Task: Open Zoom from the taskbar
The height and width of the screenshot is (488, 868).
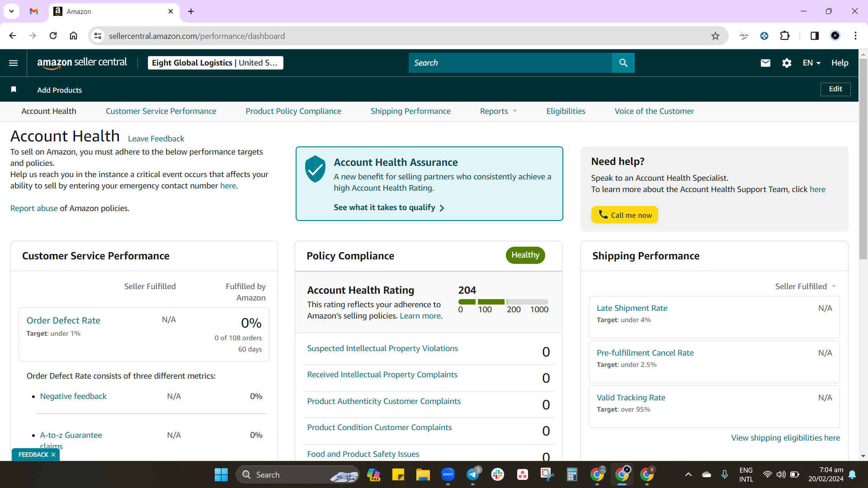Action: 448,474
